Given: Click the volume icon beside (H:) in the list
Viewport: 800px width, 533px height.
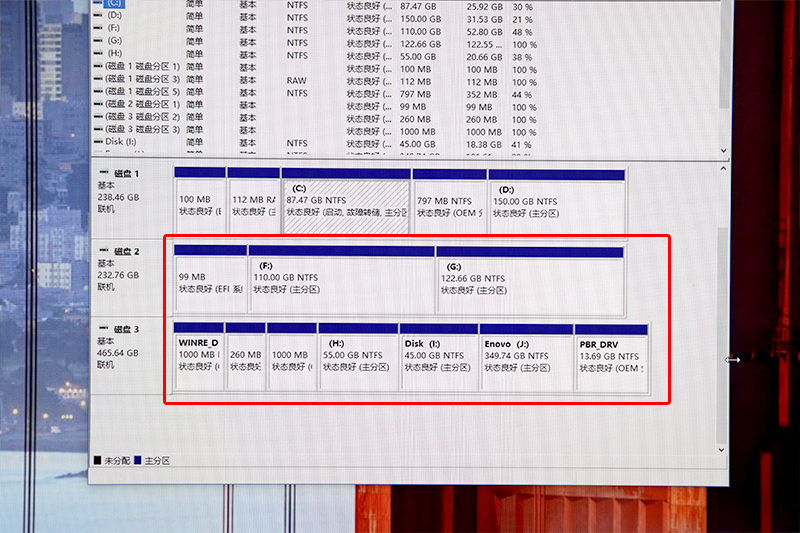Looking at the screenshot, I should coord(98,53).
